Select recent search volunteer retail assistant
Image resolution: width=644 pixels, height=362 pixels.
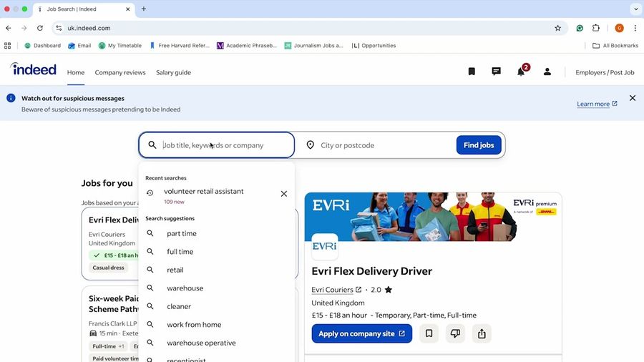(204, 191)
